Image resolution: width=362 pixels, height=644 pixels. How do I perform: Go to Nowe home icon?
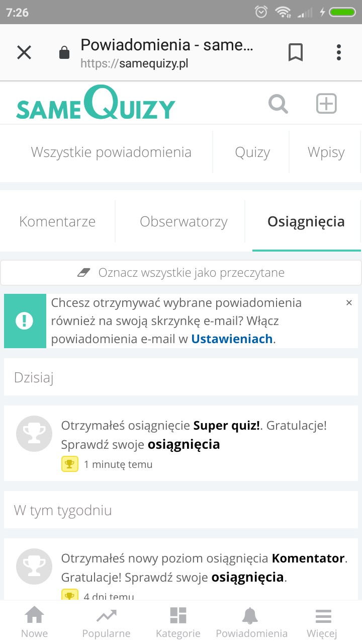coord(35,622)
